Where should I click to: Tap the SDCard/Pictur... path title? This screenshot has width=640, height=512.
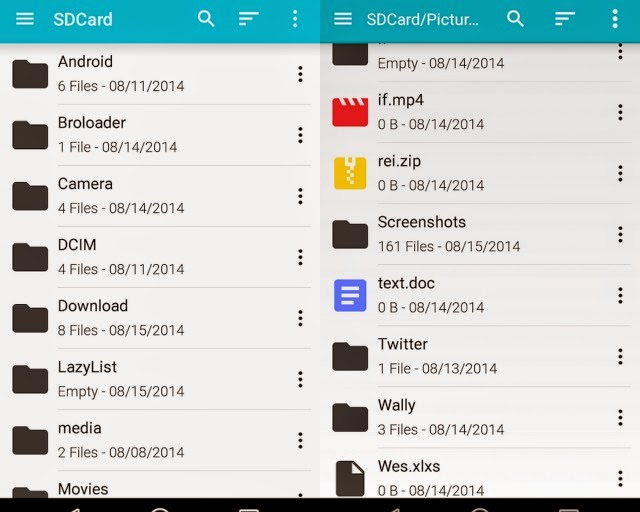[x=422, y=19]
